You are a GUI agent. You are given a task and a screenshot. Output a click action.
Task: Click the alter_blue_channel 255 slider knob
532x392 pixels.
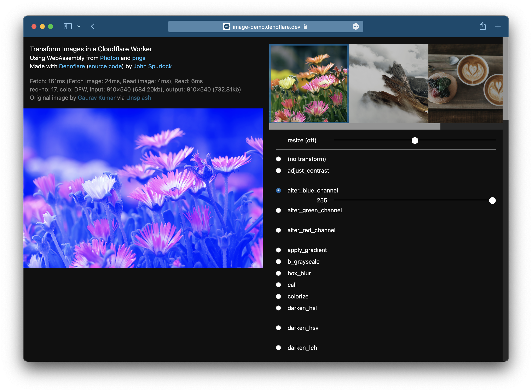[x=492, y=201]
